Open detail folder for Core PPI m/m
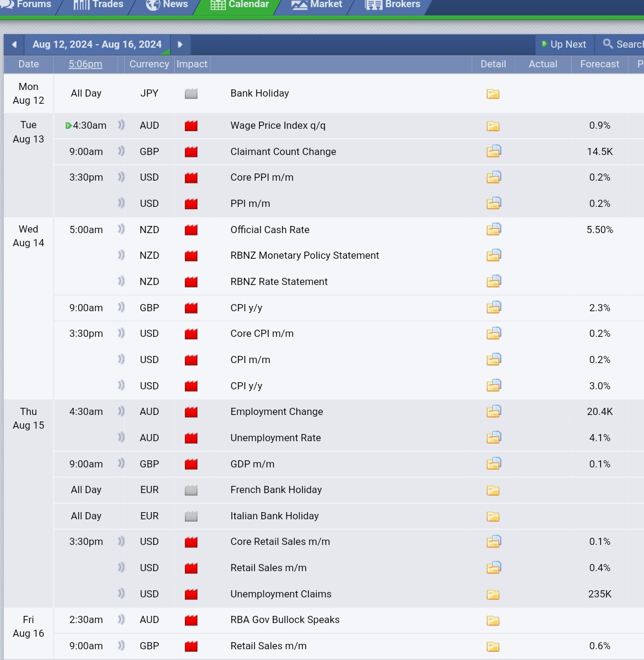 (494, 177)
